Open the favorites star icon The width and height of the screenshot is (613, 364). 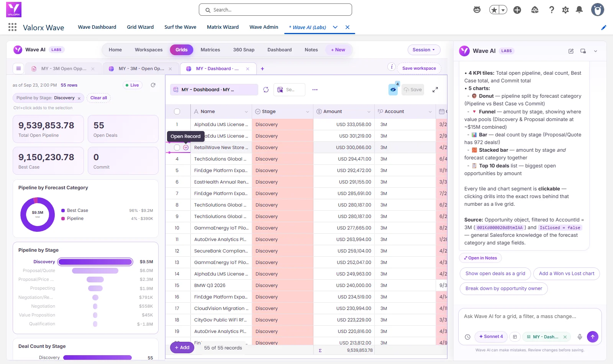[x=494, y=10]
